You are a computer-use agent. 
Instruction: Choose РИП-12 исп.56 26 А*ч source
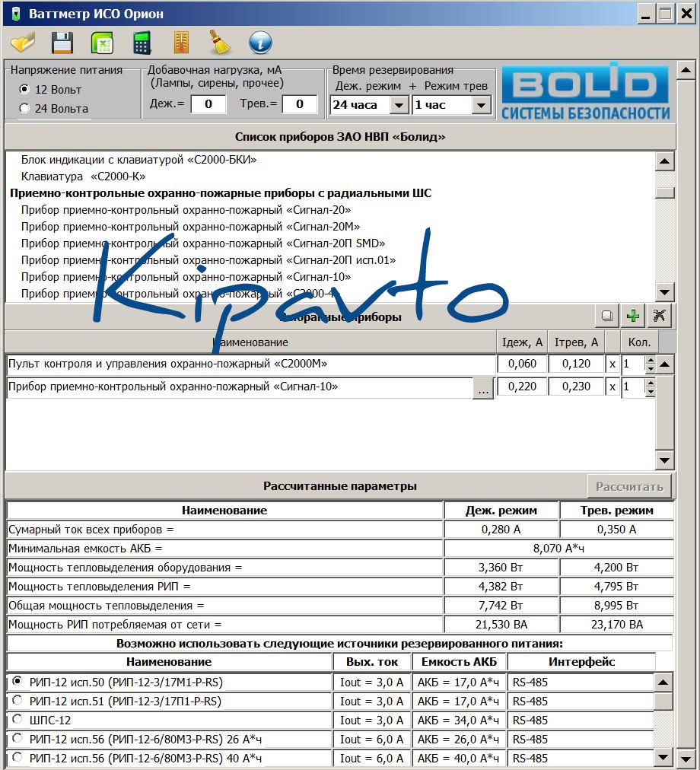(x=17, y=737)
